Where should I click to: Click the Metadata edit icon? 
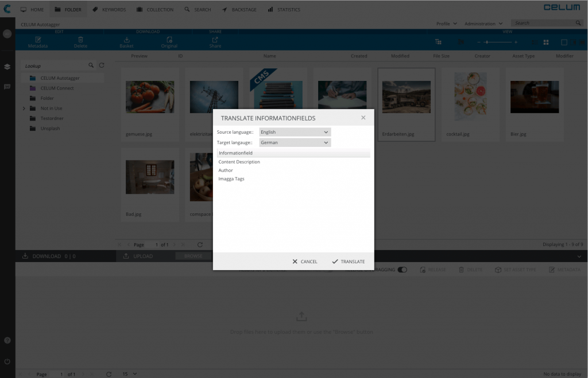coord(38,40)
